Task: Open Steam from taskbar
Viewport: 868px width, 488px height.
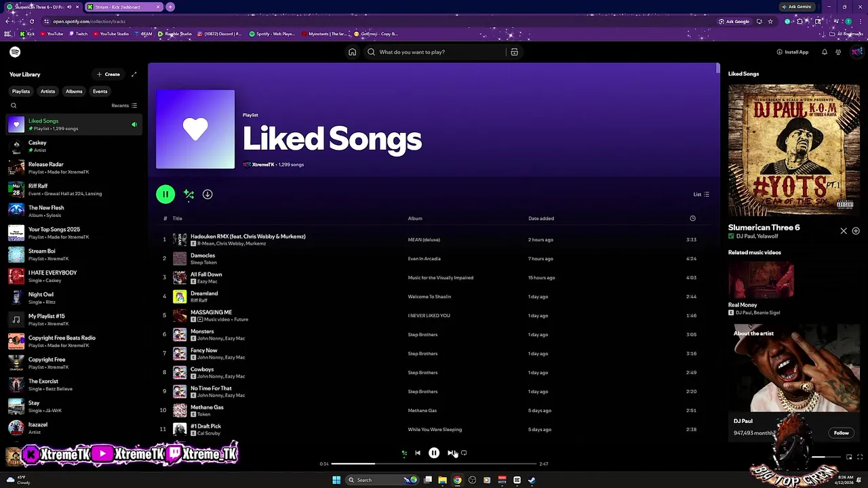Action: tap(532, 480)
